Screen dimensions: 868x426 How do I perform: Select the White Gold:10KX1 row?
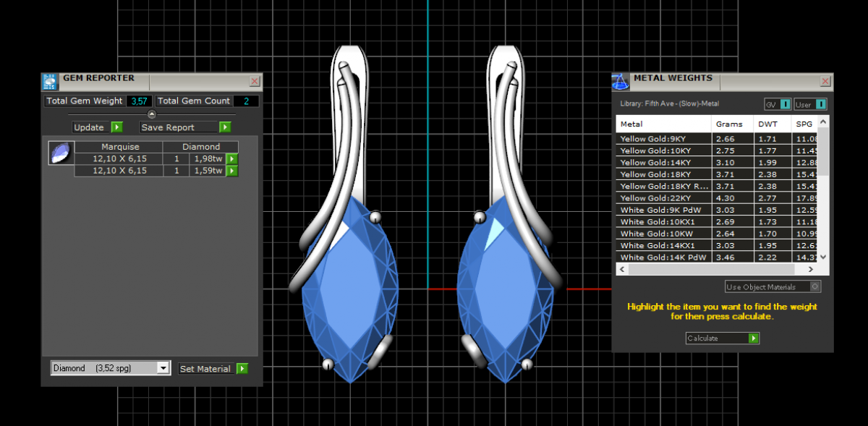tap(718, 221)
